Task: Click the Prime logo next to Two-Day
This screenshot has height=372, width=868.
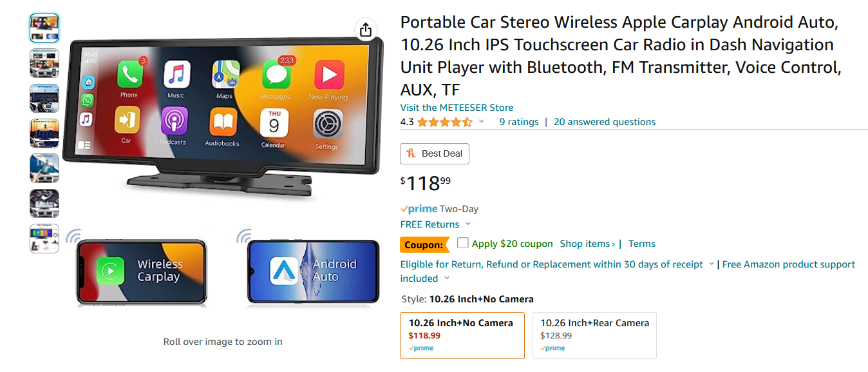Action: (419, 209)
